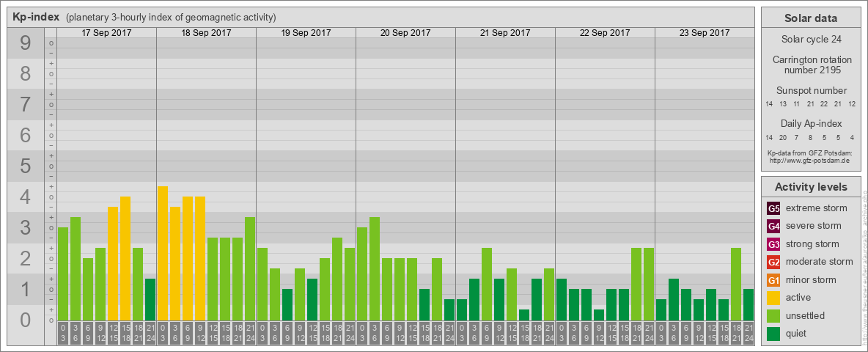Click the sunspot value '22'
Viewport: 868px width, 352px height.
(x=824, y=104)
